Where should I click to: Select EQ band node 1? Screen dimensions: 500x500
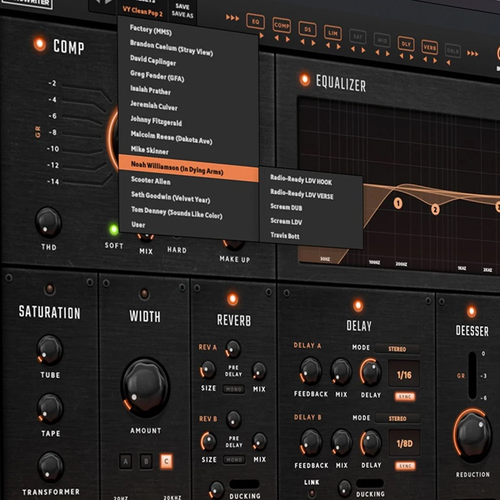point(398,203)
